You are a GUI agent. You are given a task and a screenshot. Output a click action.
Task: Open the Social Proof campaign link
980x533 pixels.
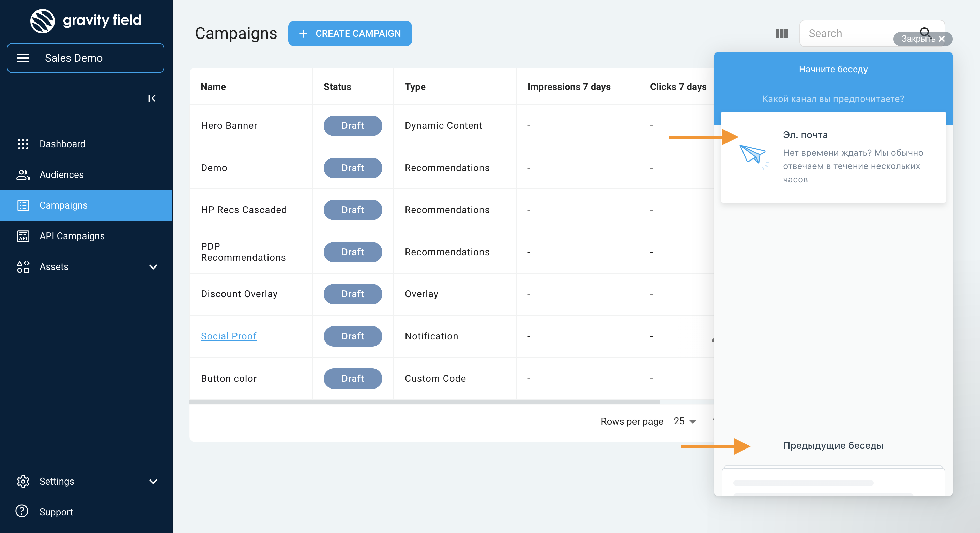(x=228, y=336)
